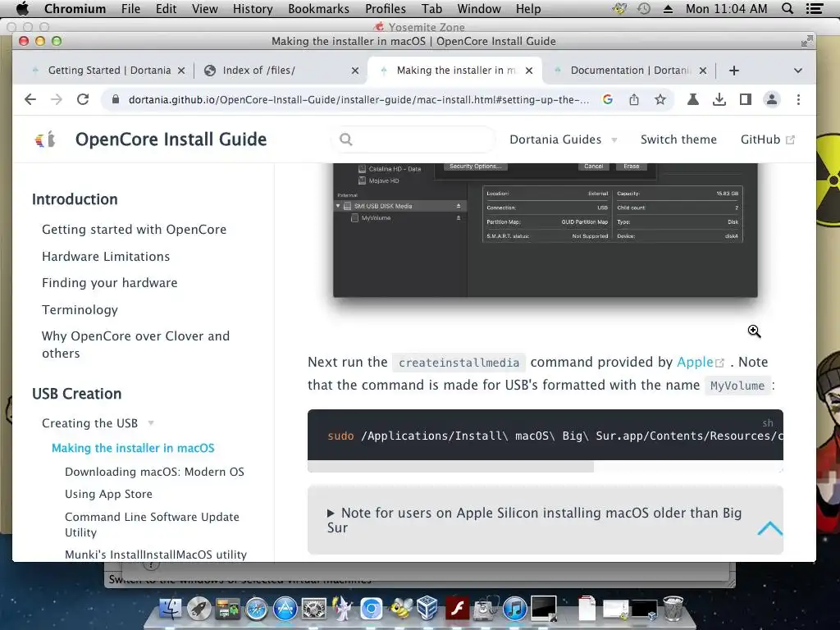Click the Time Machine menu bar icon

tap(644, 8)
